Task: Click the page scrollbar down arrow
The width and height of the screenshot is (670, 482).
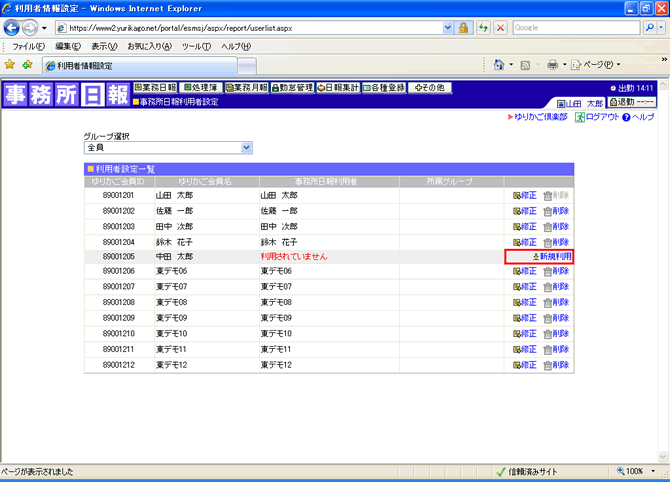Action: coord(663,456)
